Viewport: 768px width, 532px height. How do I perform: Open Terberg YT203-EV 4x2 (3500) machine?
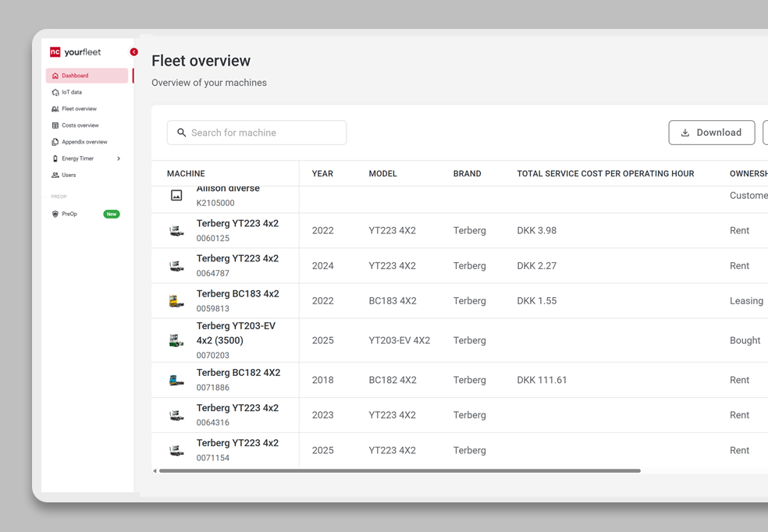(x=236, y=333)
